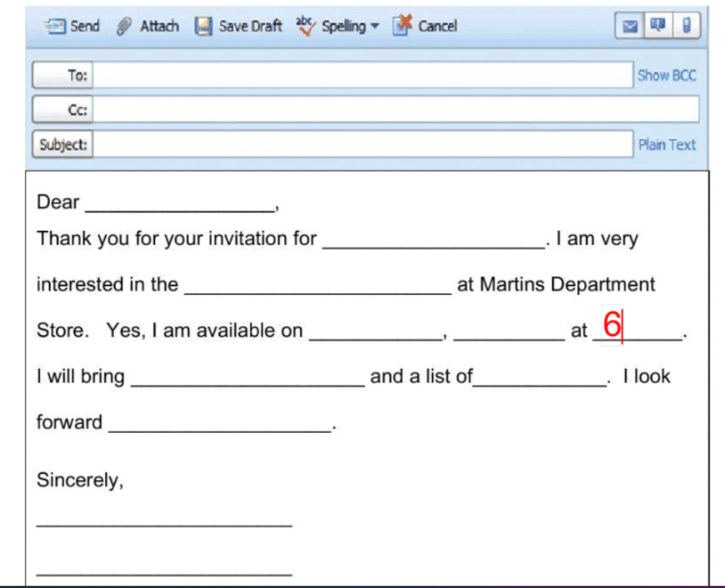Viewport: 725px width, 588px height.
Task: Open the Spelling dropdown arrow
Action: coord(375,26)
